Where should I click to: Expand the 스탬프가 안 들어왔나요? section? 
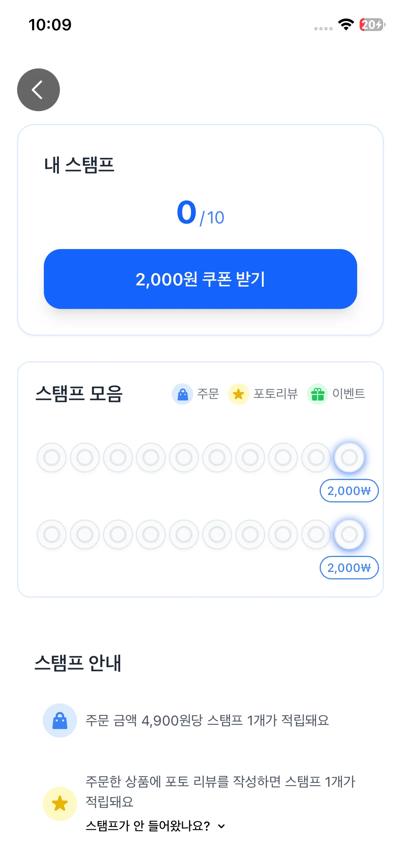tap(148, 826)
